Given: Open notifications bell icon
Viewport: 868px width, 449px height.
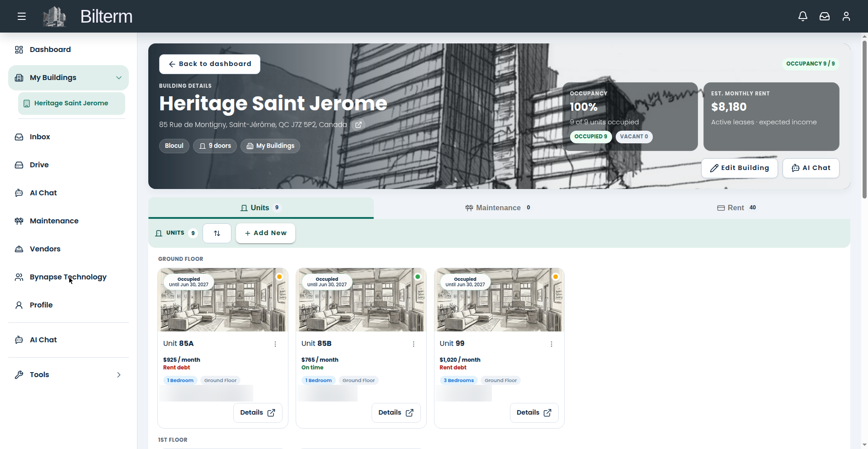Looking at the screenshot, I should coord(803,16).
